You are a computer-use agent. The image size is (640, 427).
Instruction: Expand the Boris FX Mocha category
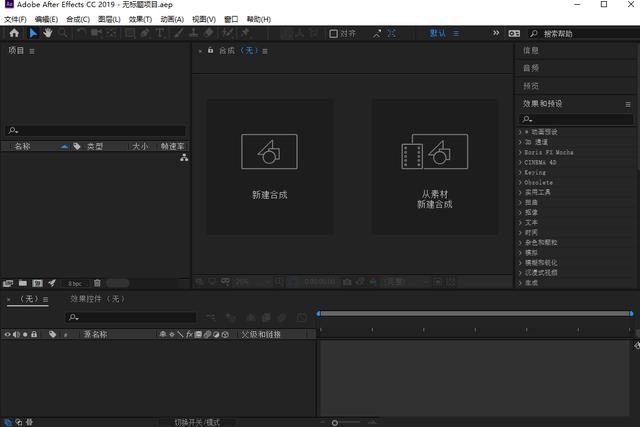[520, 152]
